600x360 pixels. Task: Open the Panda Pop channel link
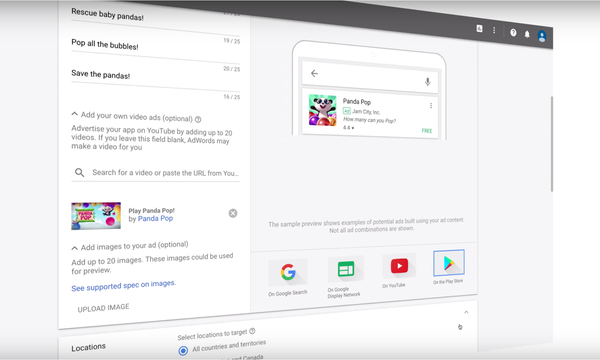pyautogui.click(x=155, y=218)
